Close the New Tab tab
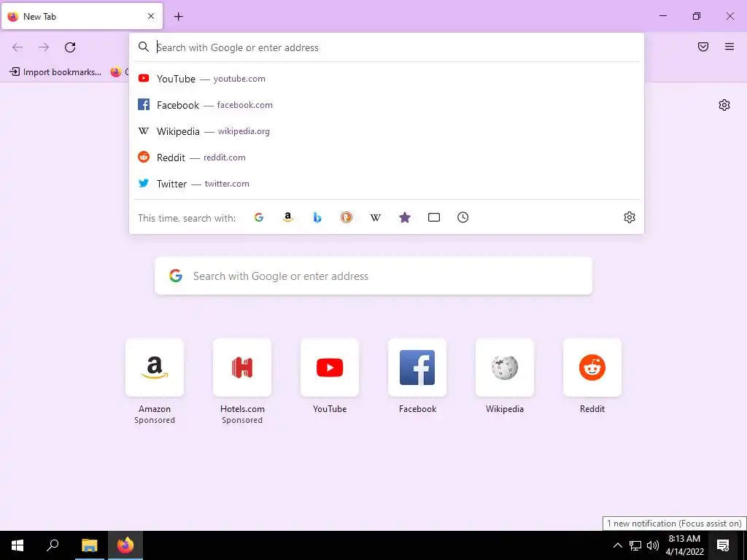Image resolution: width=747 pixels, height=560 pixels. pos(151,16)
